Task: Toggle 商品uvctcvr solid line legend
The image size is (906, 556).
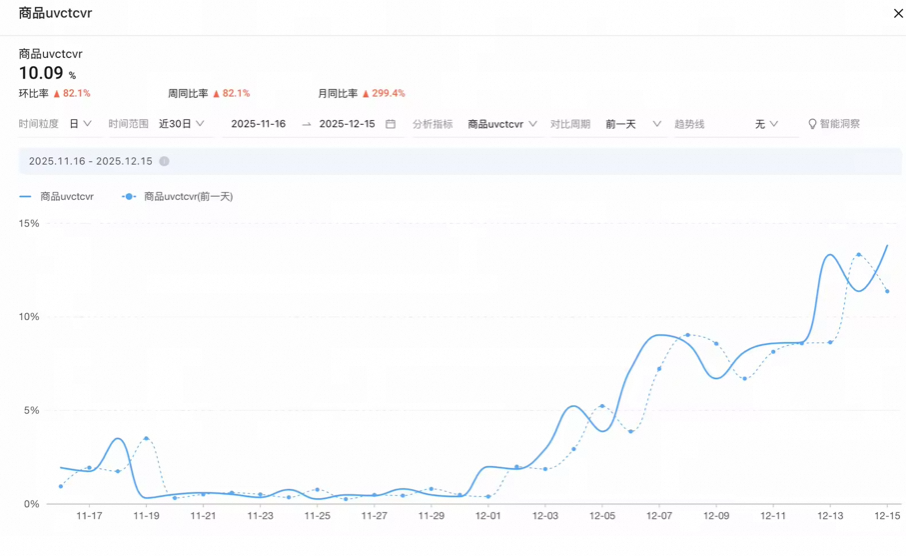Action: (x=56, y=197)
